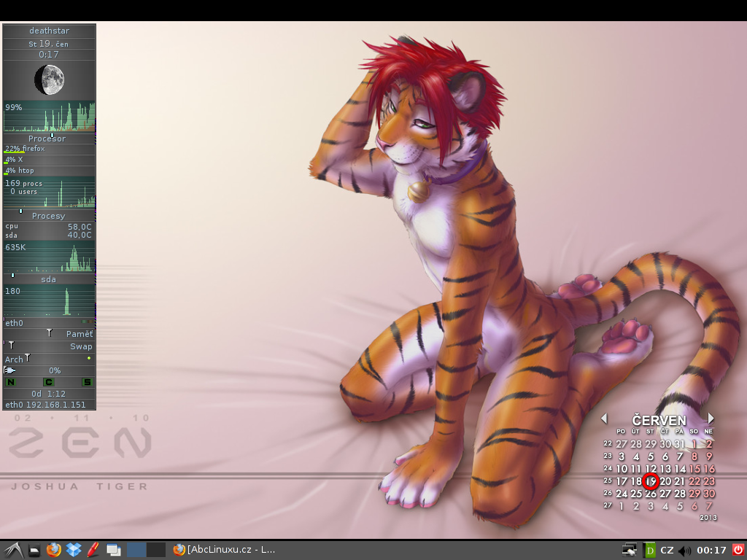
Task: Click the 00:17 taskbar clock
Action: (x=711, y=551)
